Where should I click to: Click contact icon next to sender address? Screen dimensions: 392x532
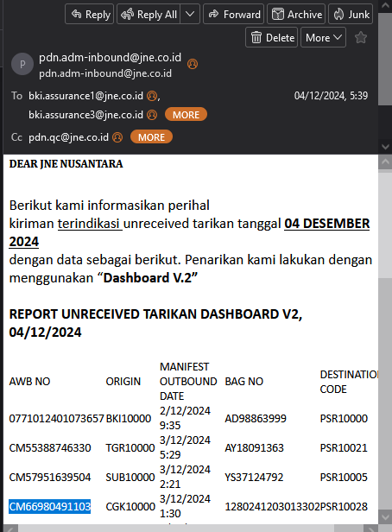[x=193, y=64]
